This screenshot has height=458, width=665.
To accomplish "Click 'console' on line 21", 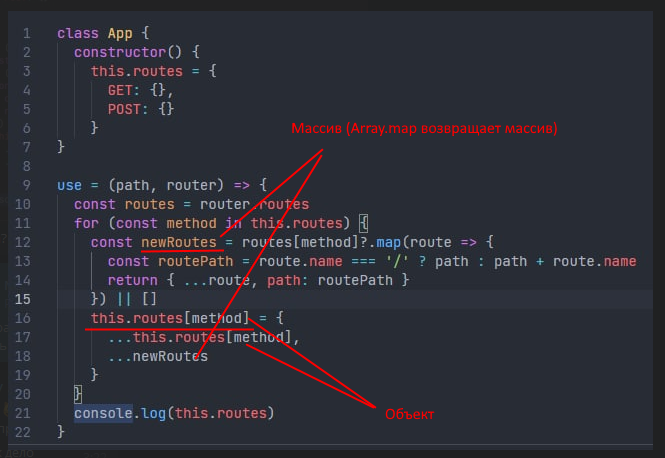I will 103,413.
